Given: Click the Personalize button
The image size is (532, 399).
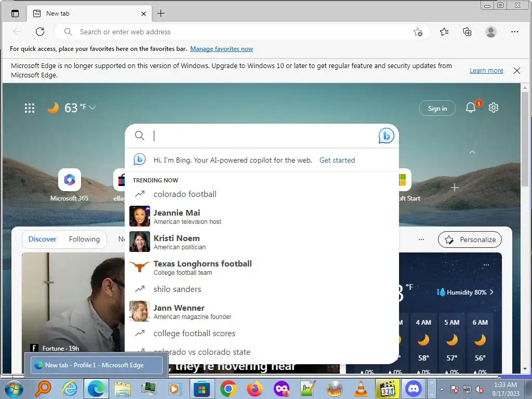Looking at the screenshot, I should click(470, 240).
